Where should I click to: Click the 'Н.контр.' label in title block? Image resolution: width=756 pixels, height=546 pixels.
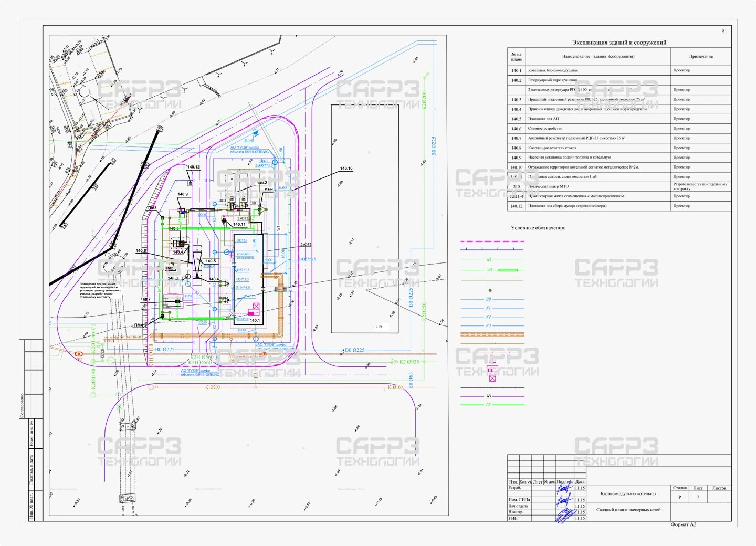click(516, 512)
